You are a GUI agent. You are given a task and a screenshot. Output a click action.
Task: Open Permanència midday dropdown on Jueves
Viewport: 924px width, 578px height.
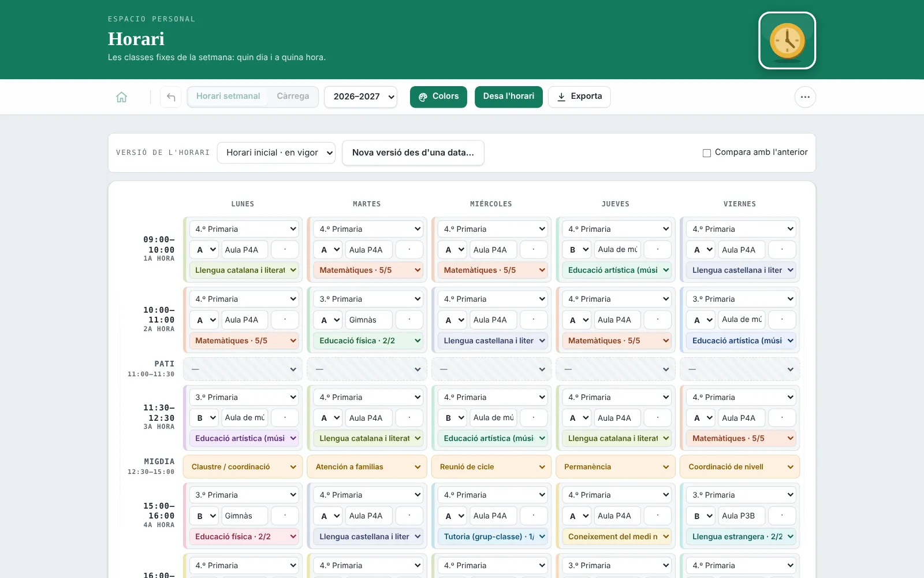(616, 467)
